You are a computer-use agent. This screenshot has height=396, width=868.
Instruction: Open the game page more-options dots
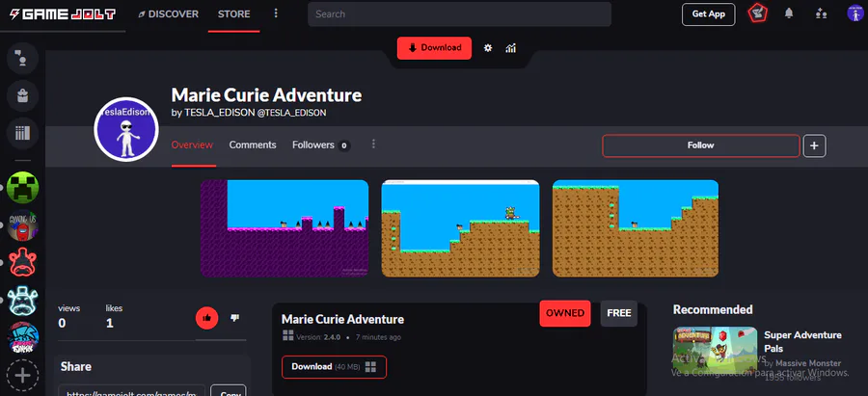point(373,144)
